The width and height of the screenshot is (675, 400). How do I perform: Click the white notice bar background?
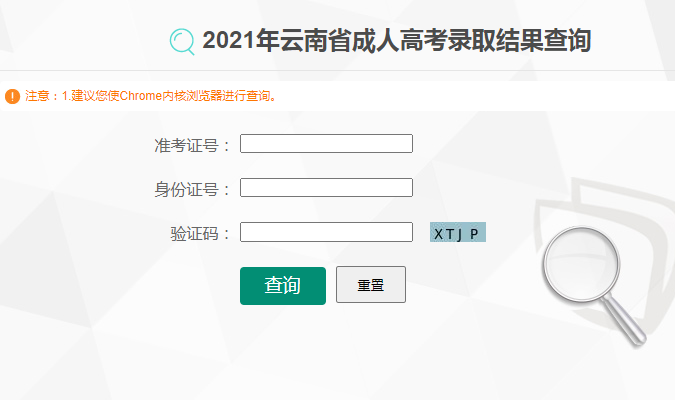tap(474, 96)
